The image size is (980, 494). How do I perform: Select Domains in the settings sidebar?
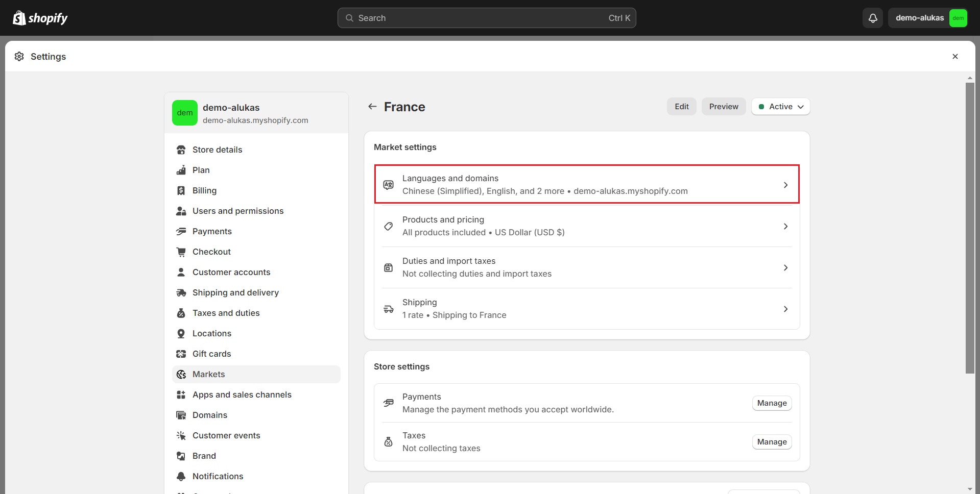[x=209, y=415]
